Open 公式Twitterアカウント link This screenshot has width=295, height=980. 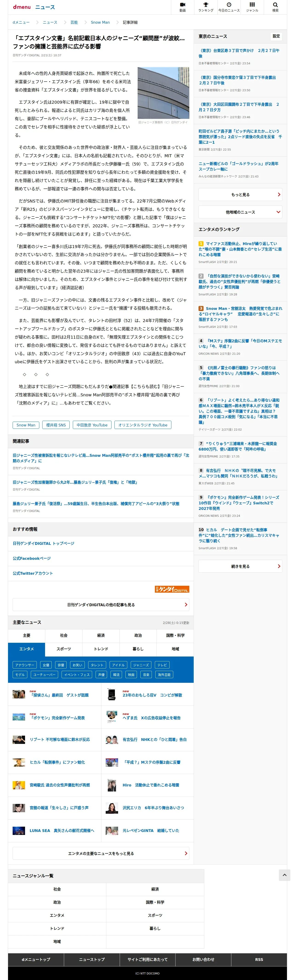[x=33, y=573]
